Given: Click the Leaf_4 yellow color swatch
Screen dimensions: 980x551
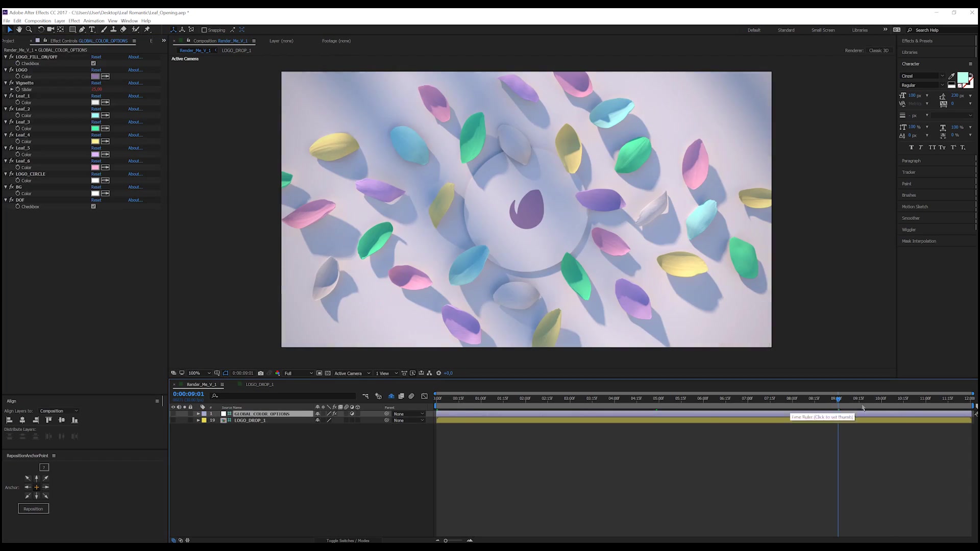Looking at the screenshot, I should click(95, 141).
